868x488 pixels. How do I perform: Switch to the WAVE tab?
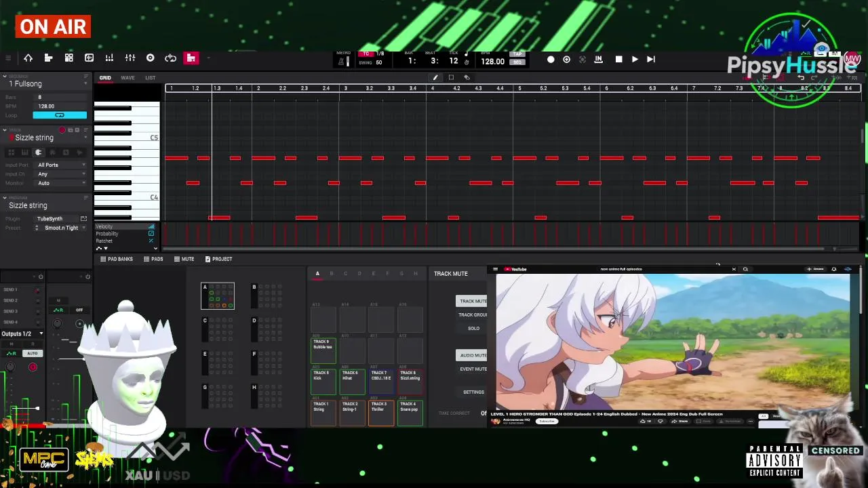[x=127, y=78]
